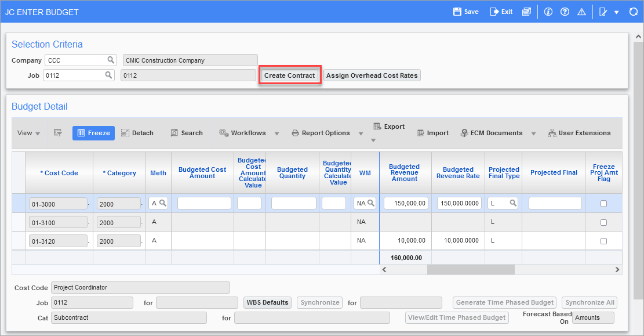Click Budgeted Quantity field in first row
This screenshot has width=644, height=336.
click(294, 203)
